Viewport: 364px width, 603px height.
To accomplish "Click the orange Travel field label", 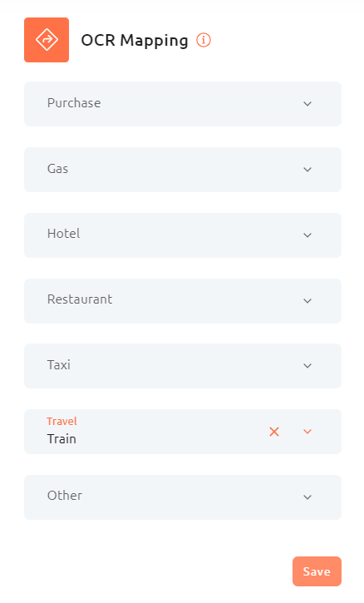I will tap(61, 421).
